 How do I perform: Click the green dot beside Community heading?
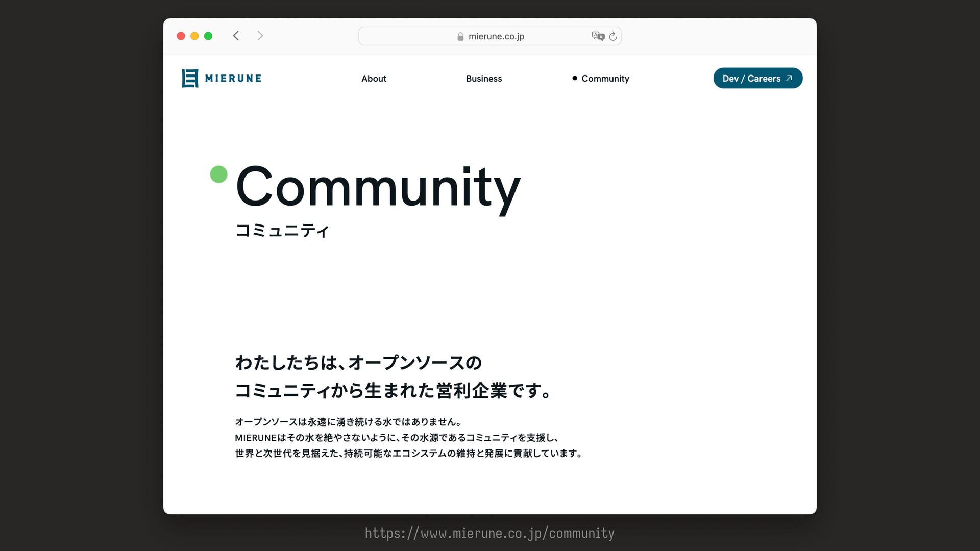218,174
